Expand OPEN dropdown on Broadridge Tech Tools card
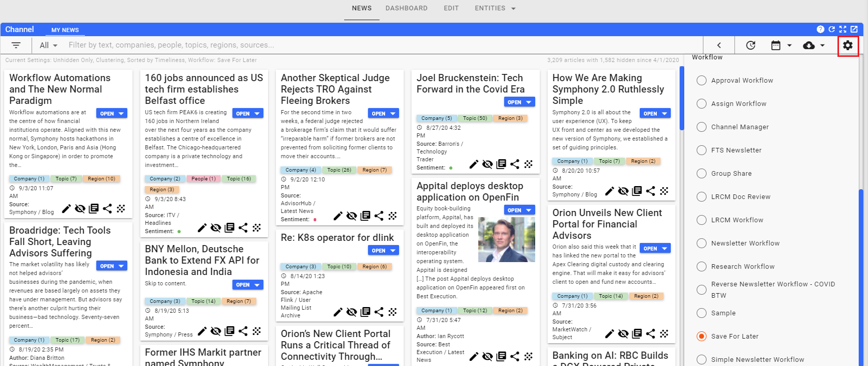868x366 pixels. 122,266
